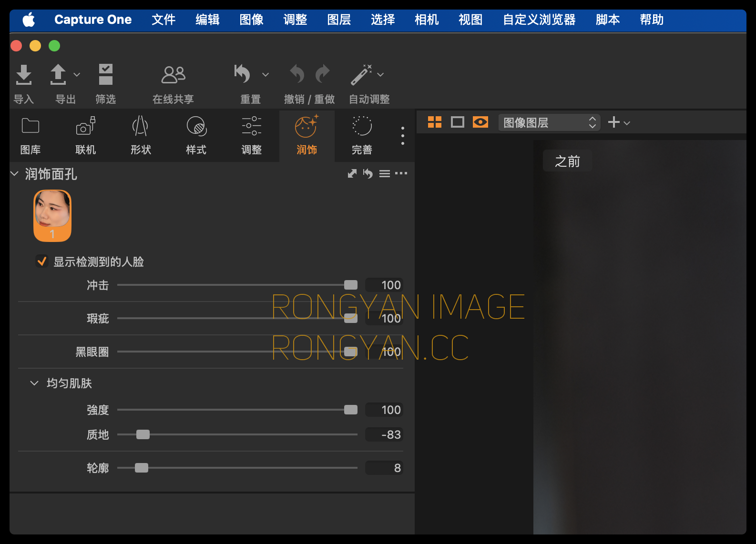Toggle 显示检测到的人脸 checkbox
Viewport: 756px width, 544px height.
pos(42,261)
